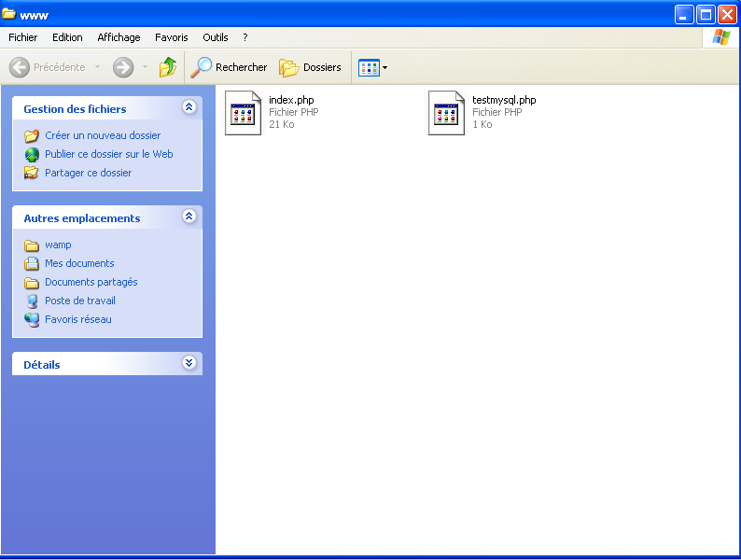
Task: Click the 1 Ko size text
Action: coord(482,124)
